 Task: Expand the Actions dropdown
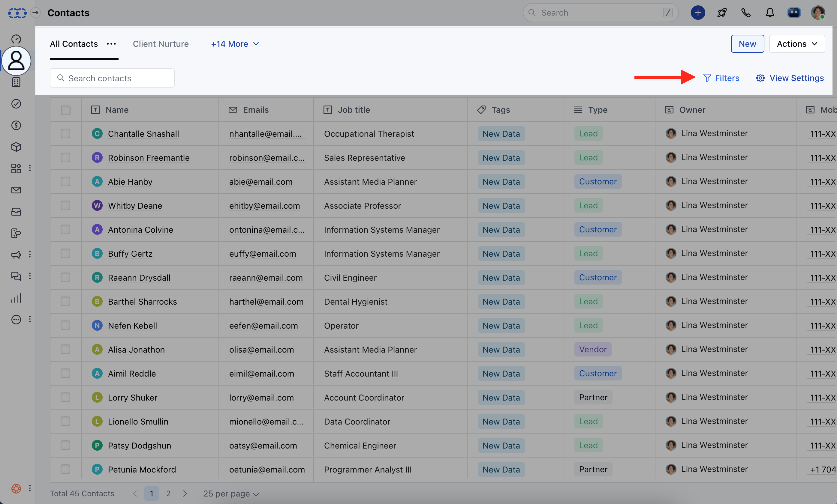[x=796, y=44]
